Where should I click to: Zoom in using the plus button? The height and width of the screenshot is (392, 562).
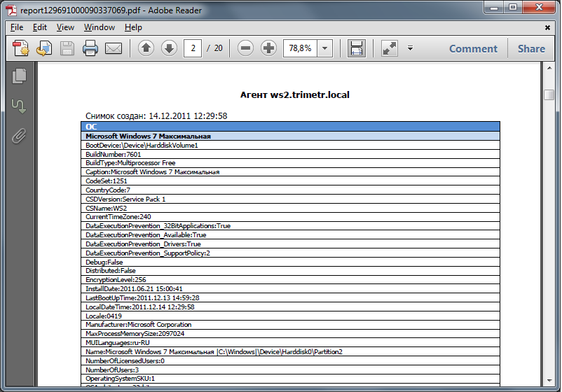pos(269,48)
